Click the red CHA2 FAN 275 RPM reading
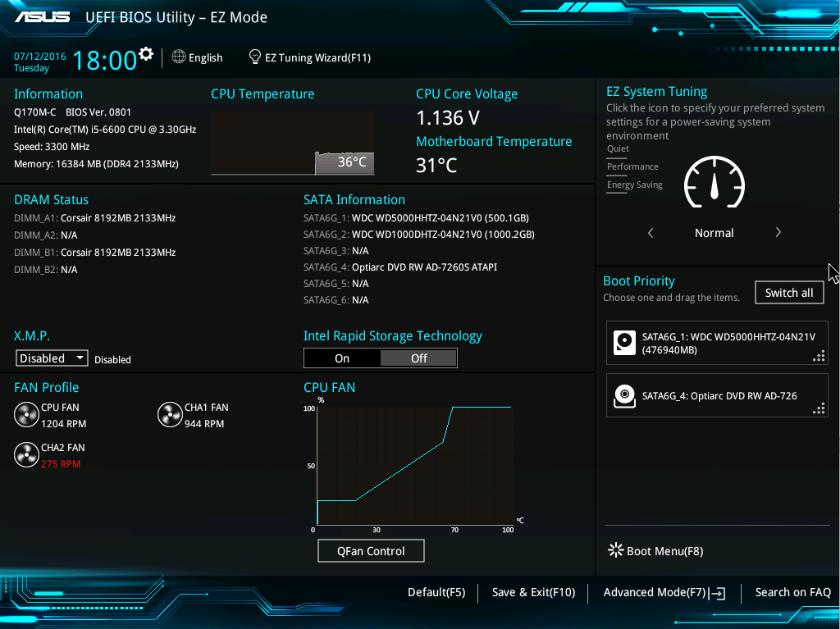840x629 pixels. (61, 464)
